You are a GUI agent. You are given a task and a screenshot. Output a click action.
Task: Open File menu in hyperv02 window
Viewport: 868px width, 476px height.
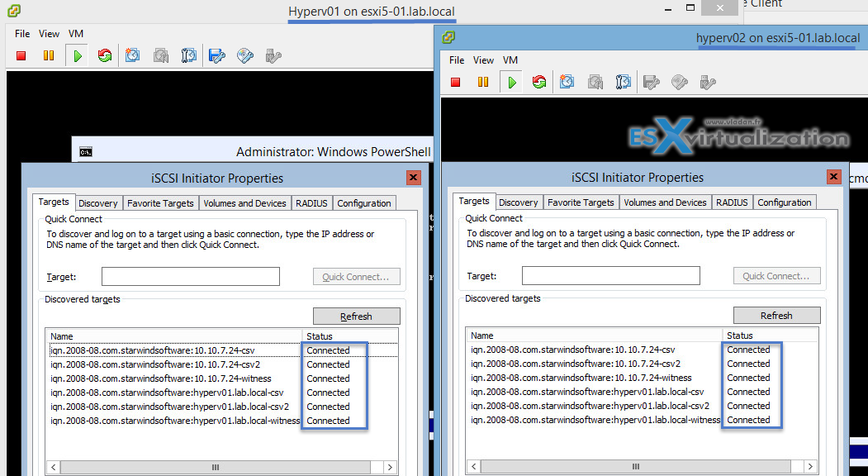[x=457, y=59]
